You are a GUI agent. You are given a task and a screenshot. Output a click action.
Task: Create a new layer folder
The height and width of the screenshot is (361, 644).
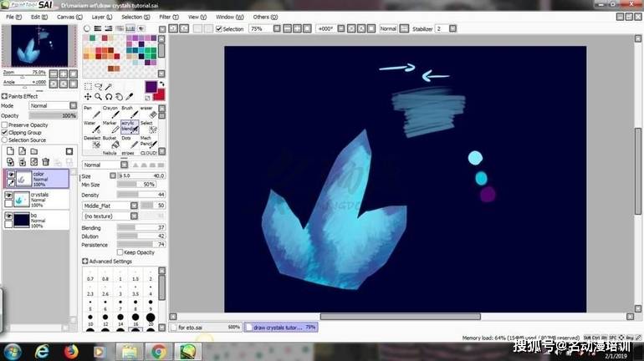pos(32,151)
